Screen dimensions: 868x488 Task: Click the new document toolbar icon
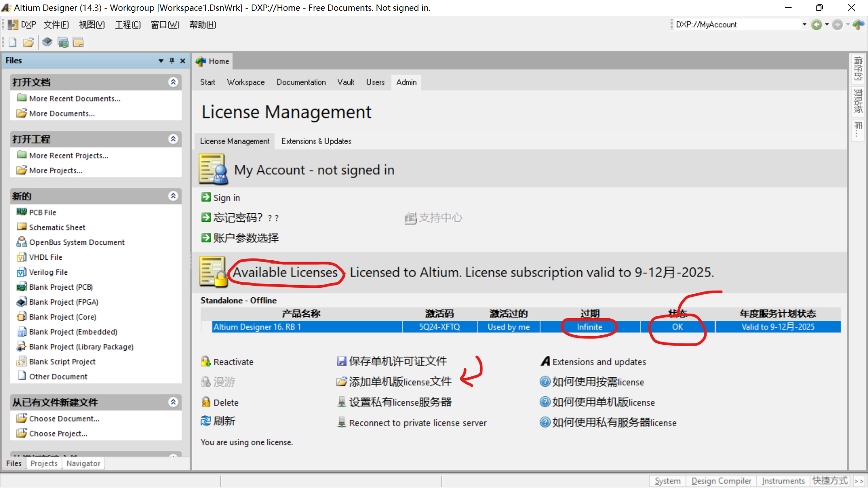tap(12, 42)
